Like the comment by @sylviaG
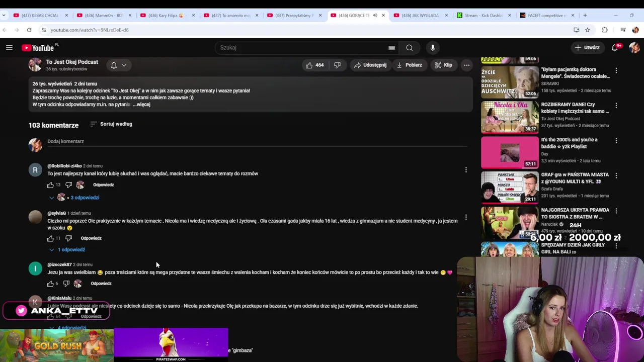 [50, 238]
